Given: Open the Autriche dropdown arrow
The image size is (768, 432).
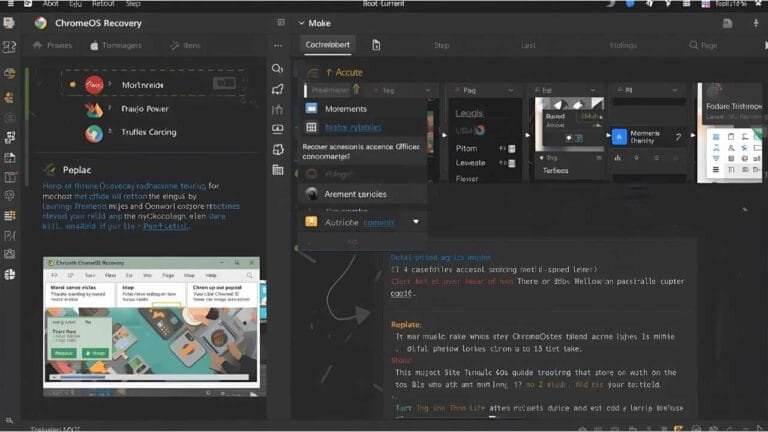Looking at the screenshot, I should coord(416,222).
